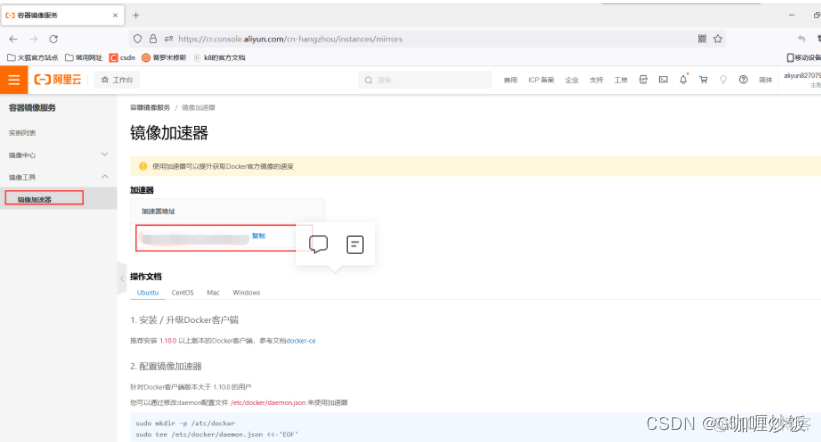
Task: Open the csdn bookmark
Action: [122, 58]
